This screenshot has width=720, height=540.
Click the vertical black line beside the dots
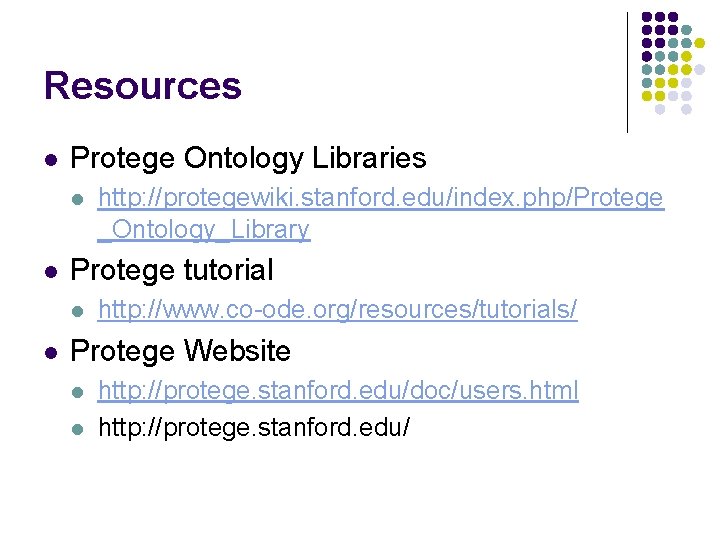coord(627,72)
